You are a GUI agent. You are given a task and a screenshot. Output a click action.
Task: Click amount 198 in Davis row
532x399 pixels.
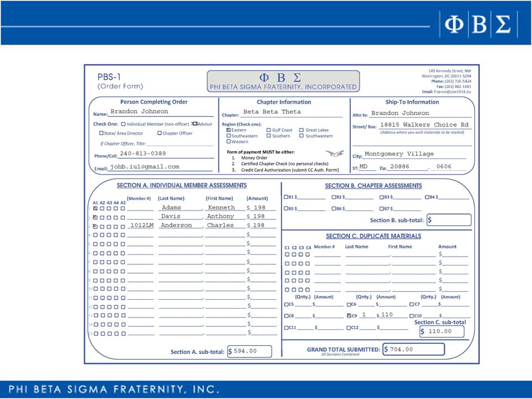[259, 217]
